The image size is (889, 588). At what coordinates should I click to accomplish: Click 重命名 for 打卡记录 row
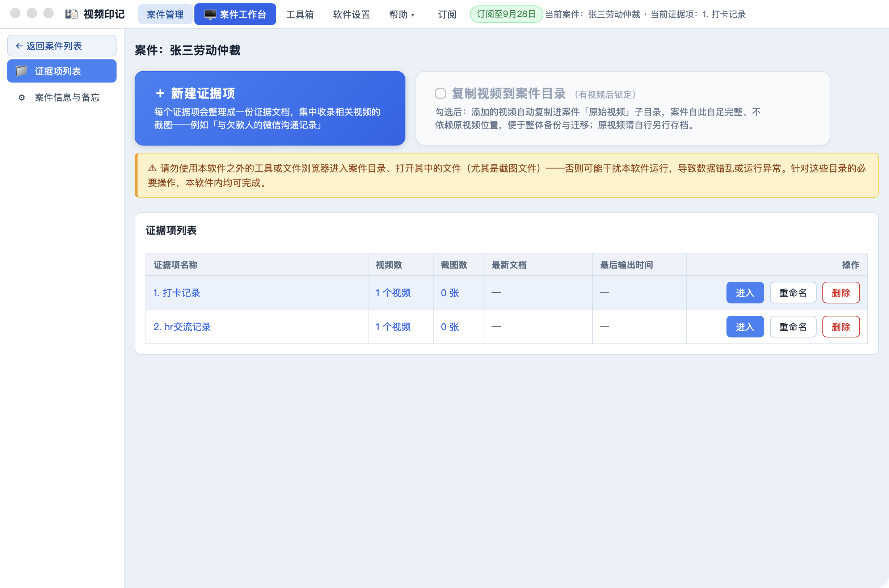(793, 293)
